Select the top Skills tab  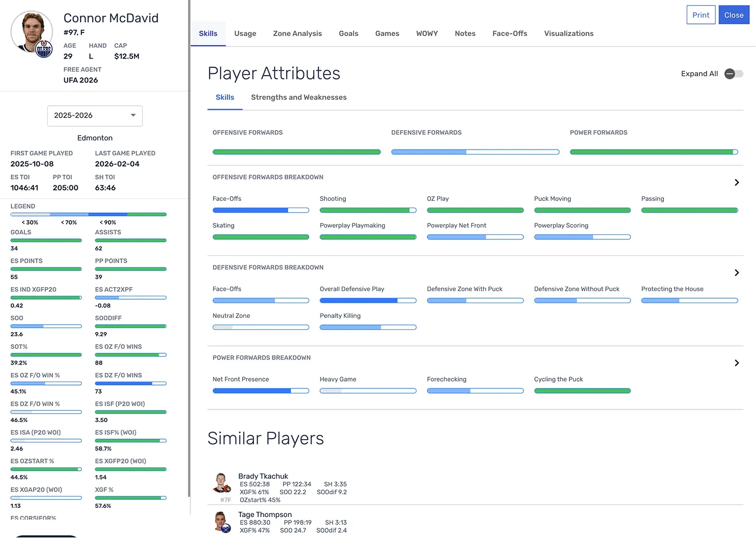pos(208,34)
